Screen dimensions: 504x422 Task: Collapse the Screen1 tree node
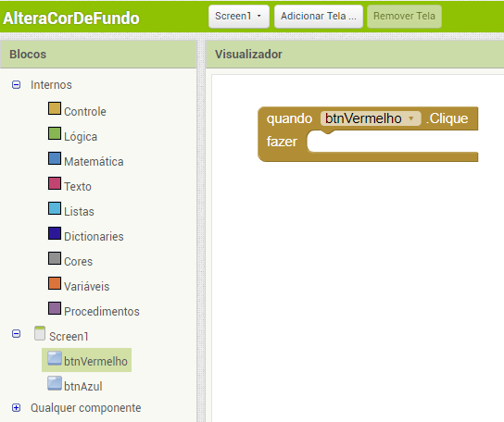point(16,334)
